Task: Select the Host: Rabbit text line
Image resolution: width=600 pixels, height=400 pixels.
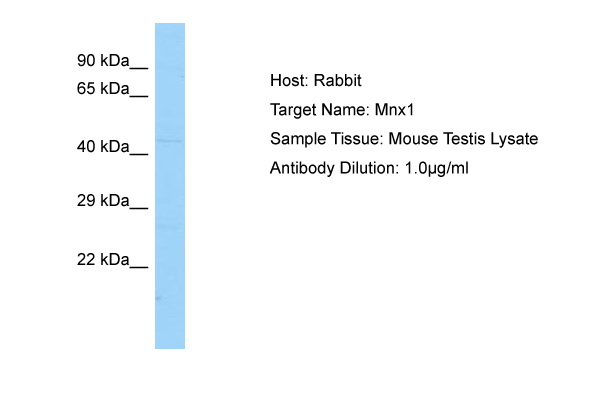Action: (x=316, y=81)
